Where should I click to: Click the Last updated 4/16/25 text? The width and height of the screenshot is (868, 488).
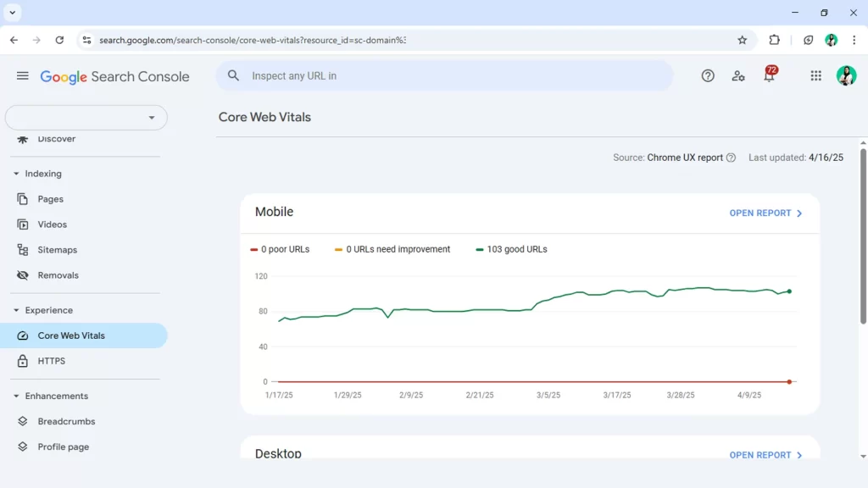tap(796, 158)
